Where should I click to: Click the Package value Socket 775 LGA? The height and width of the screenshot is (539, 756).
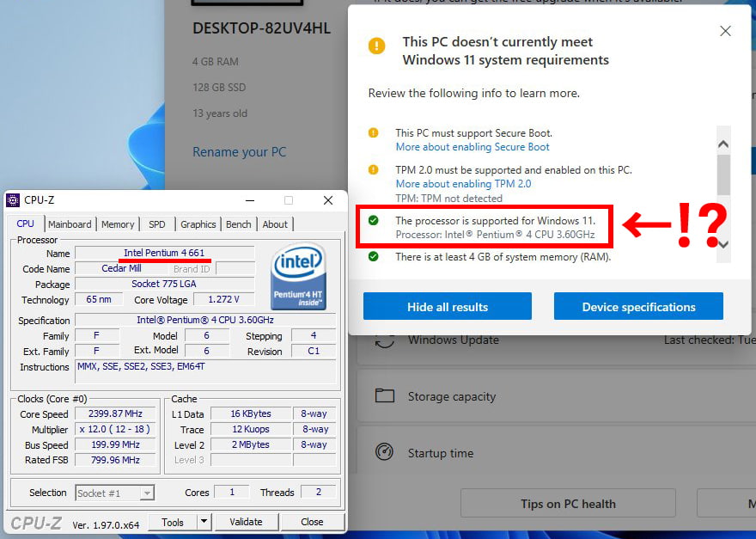164,284
